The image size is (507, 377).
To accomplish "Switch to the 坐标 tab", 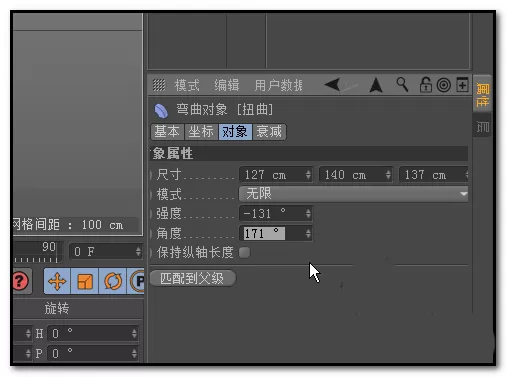I will [201, 131].
